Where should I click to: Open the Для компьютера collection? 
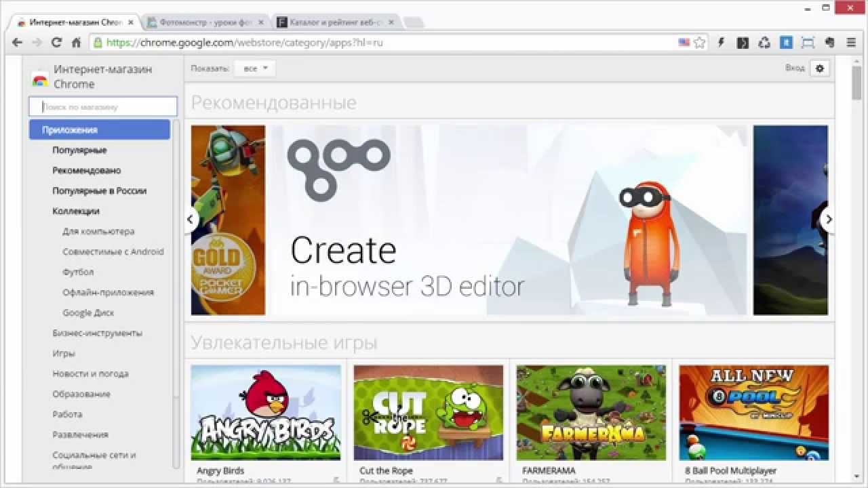click(98, 231)
